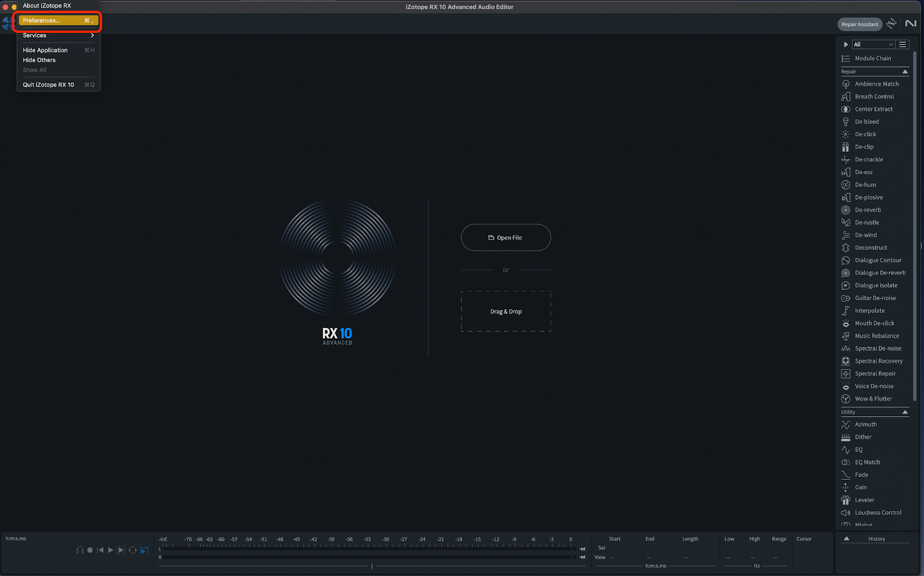
Task: Collapse the Repair section triangle
Action: point(905,72)
